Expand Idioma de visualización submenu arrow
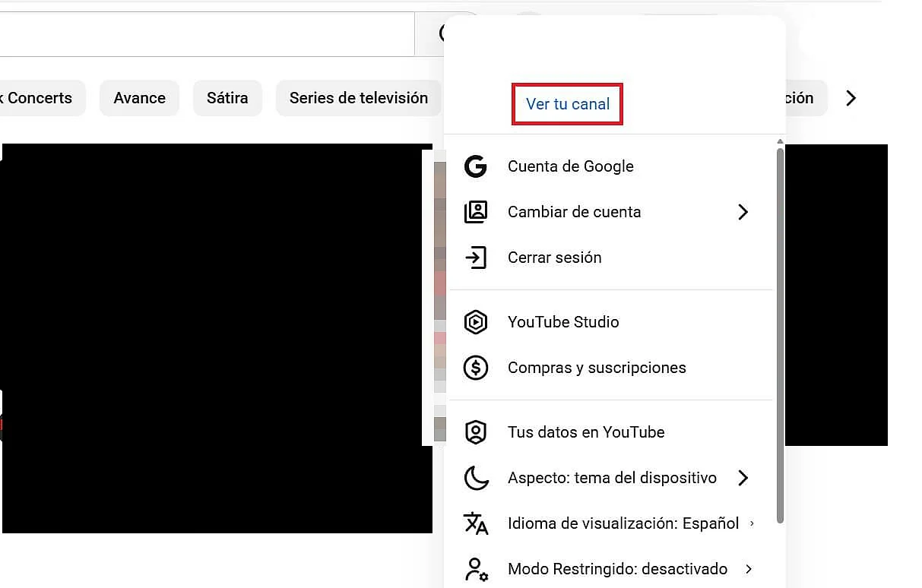 pos(752,523)
